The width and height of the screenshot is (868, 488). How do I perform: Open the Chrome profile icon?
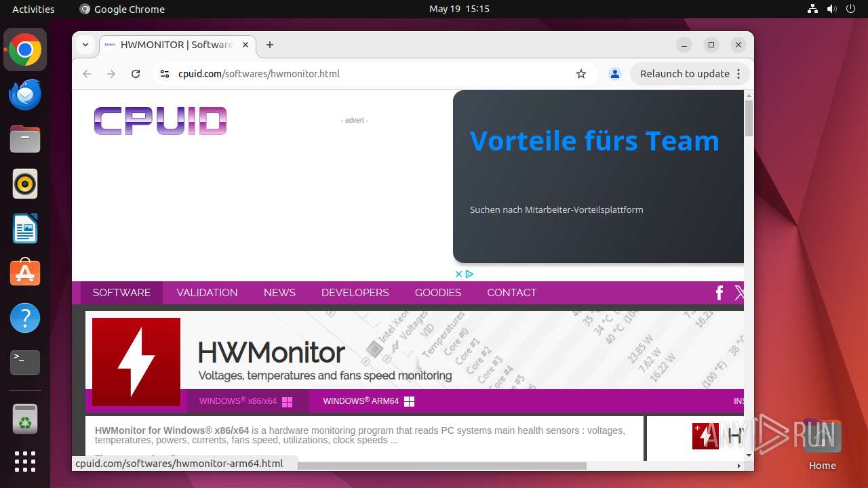point(615,74)
